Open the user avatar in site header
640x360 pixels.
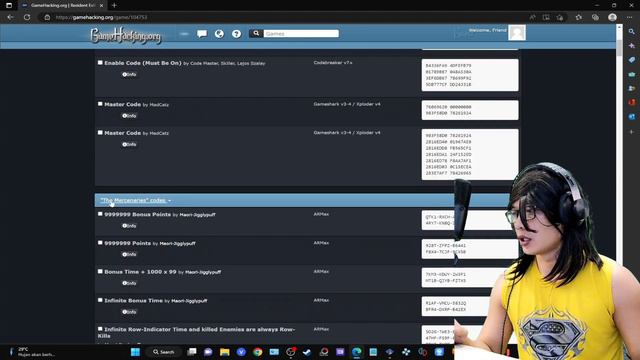[517, 33]
